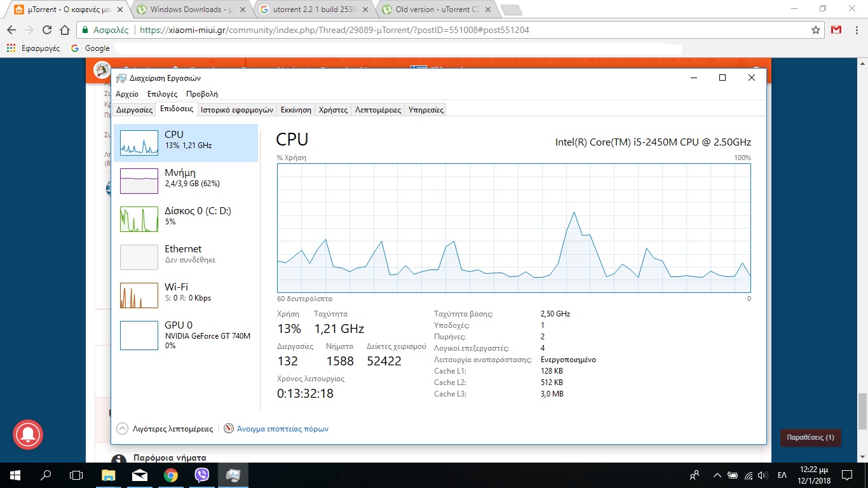This screenshot has width=868, height=488.
Task: Click the volume speaker tray icon
Action: click(763, 475)
